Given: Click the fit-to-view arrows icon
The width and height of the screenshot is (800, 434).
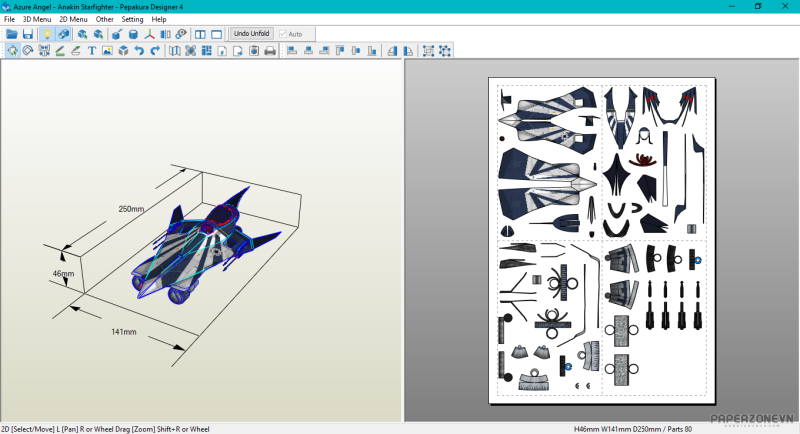Looking at the screenshot, I should (190, 50).
